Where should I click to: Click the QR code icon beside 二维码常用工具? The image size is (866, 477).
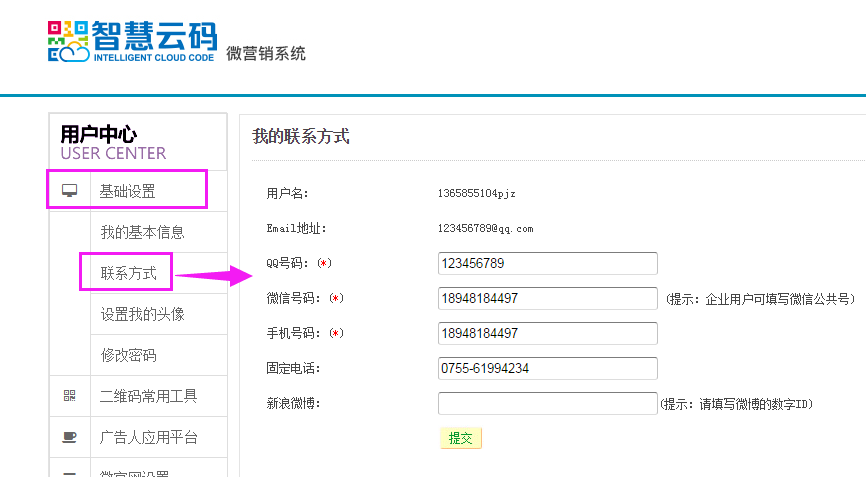69,396
